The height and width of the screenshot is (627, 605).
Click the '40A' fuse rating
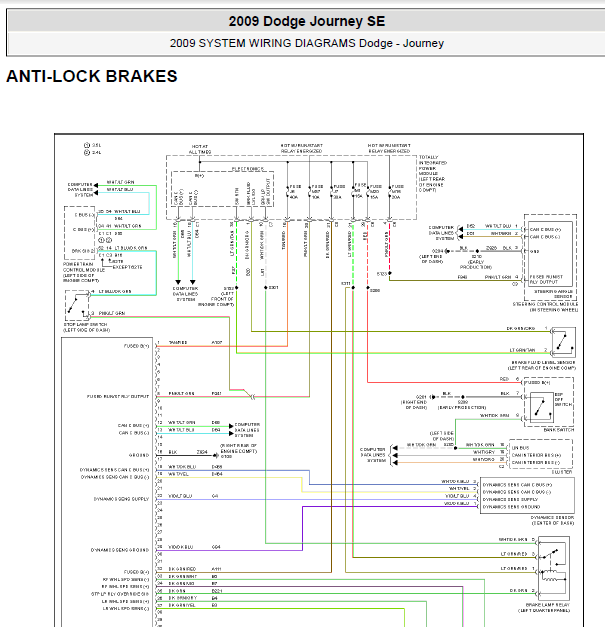[x=294, y=197]
